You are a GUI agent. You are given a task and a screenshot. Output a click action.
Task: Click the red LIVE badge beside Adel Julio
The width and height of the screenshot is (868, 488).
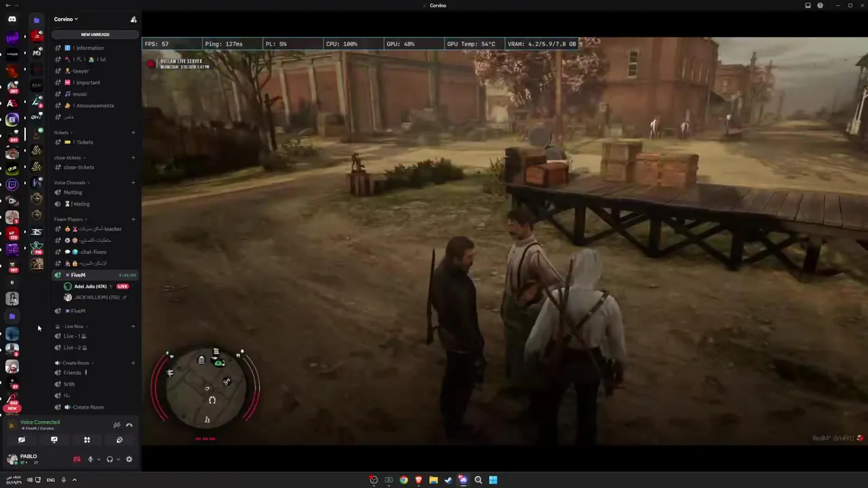tap(123, 287)
